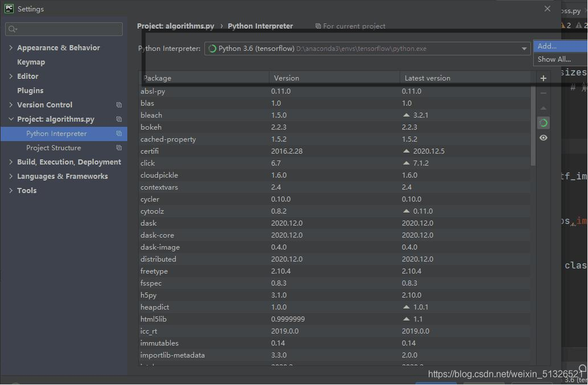
Task: Sort by the Package column header
Action: (204, 78)
